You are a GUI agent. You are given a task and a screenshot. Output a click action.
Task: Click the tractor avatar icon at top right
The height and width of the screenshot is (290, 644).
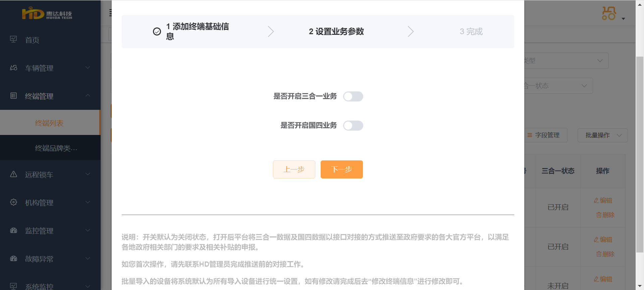609,13
